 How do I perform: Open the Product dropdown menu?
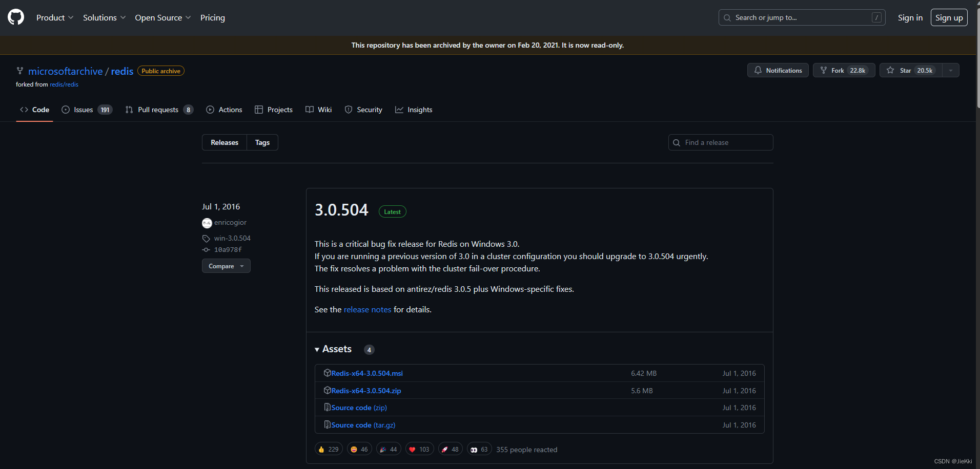55,17
